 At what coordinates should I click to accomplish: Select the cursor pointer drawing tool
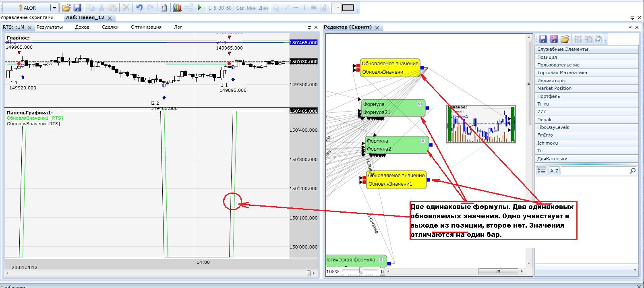(x=276, y=8)
